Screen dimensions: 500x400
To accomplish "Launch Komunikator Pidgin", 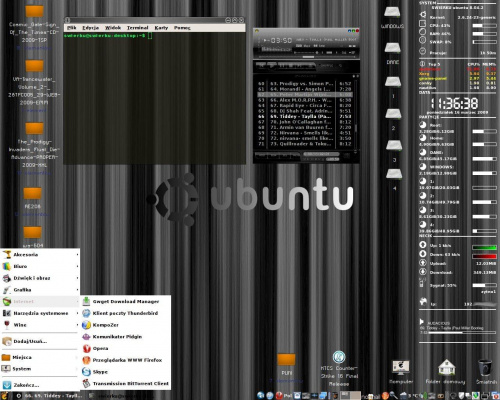I will [x=126, y=337].
